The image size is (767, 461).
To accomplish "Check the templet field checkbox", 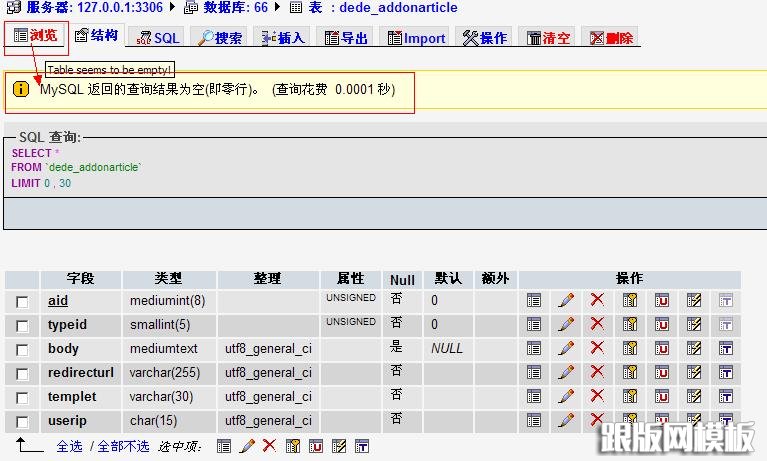I will click(22, 398).
